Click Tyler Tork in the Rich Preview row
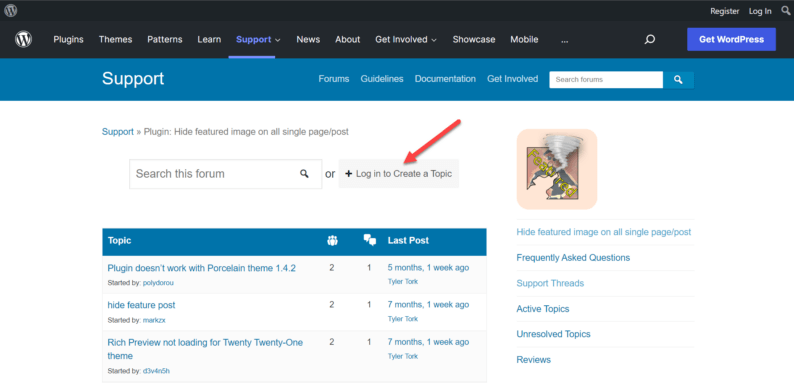This screenshot has width=794, height=383. (x=403, y=356)
